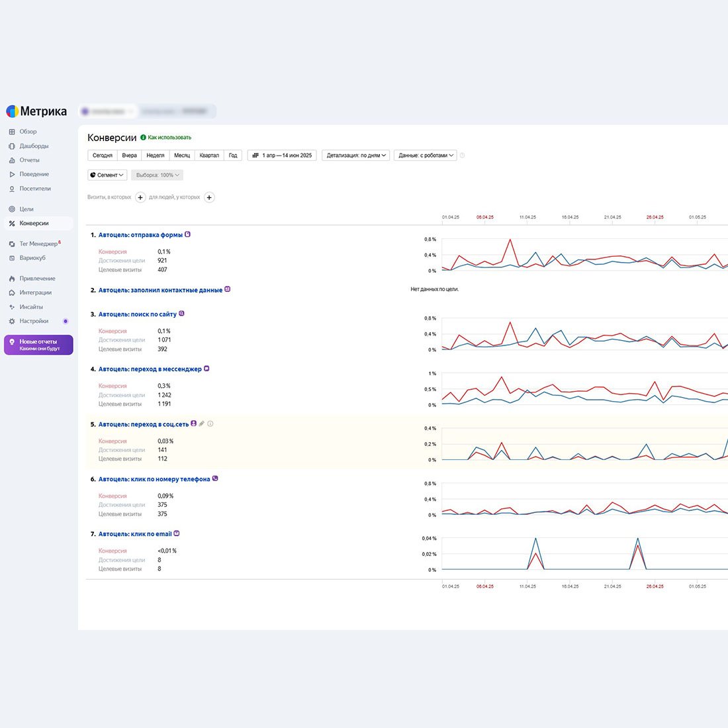Expand the Выборка: 100% dropdown
Image resolution: width=728 pixels, height=728 pixels.
(x=158, y=175)
